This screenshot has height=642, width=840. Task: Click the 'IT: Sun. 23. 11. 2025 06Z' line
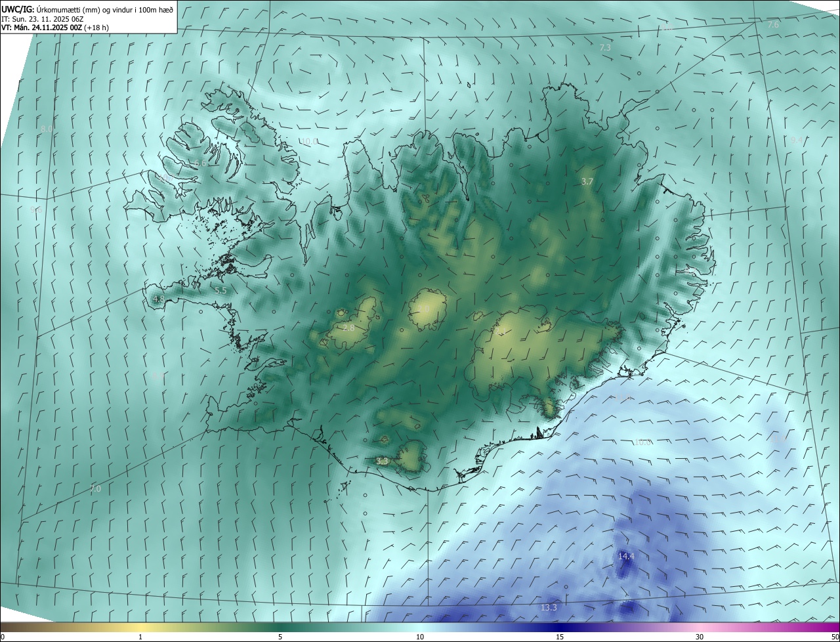coord(43,18)
